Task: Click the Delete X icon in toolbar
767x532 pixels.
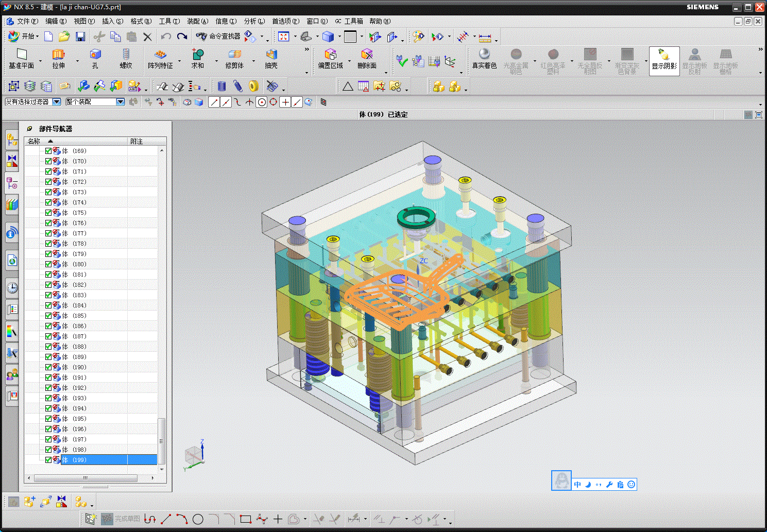Action: click(x=148, y=36)
